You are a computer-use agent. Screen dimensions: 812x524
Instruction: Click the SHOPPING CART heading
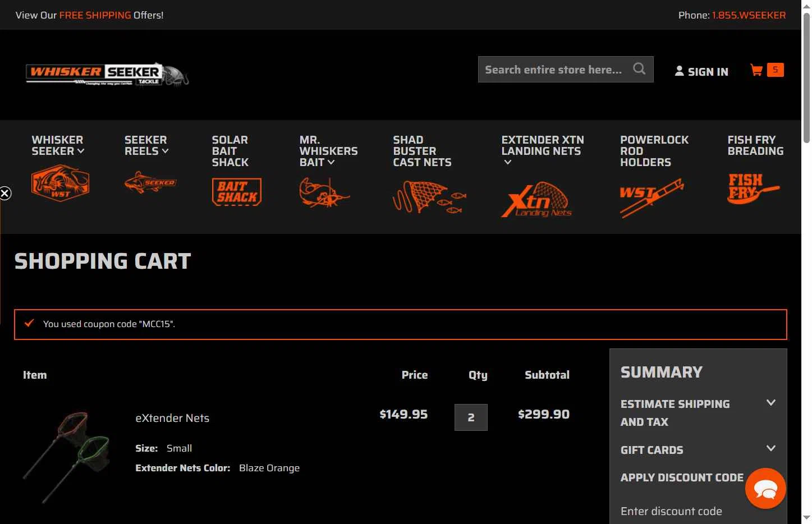tap(103, 261)
